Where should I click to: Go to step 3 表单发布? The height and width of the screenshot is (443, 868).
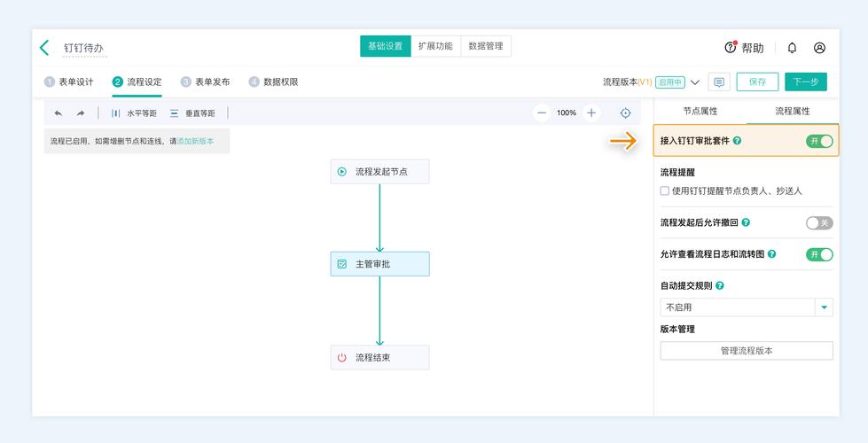[x=206, y=82]
